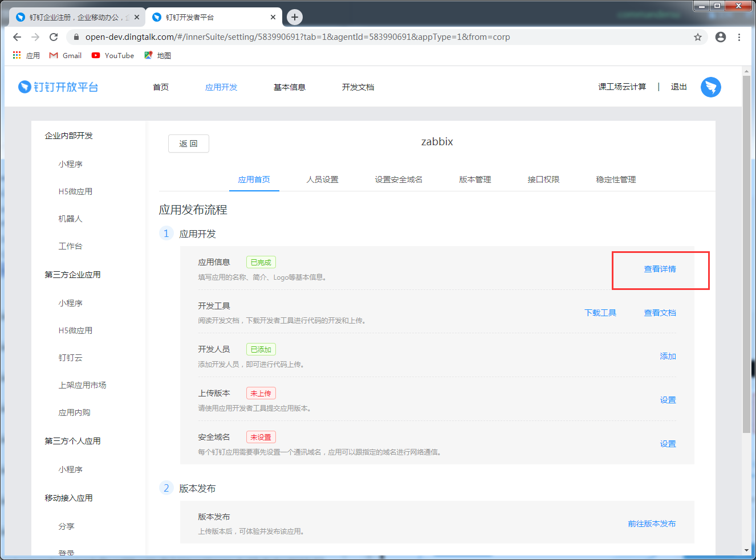Open the 地图 maps bookmark
This screenshot has height=560, width=756.
pos(157,55)
